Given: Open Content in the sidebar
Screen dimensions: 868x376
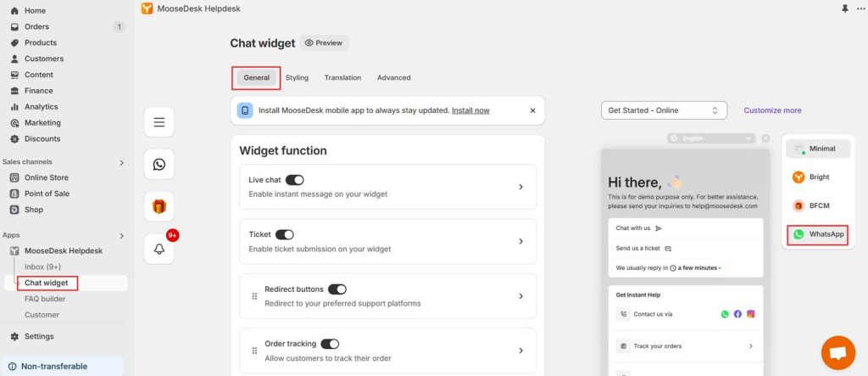Looking at the screenshot, I should pyautogui.click(x=39, y=75).
